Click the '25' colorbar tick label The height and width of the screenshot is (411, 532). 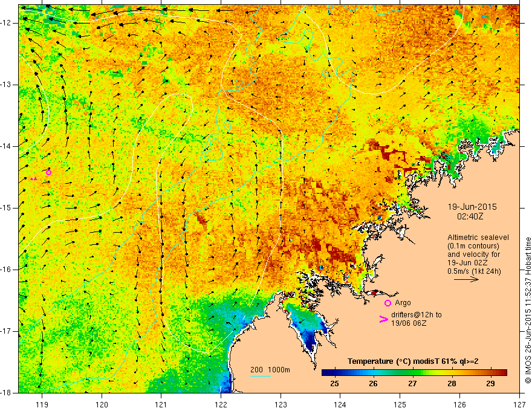point(334,384)
